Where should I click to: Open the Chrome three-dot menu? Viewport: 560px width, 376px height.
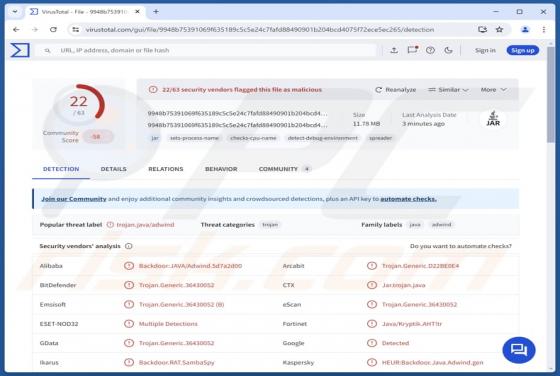(x=544, y=30)
